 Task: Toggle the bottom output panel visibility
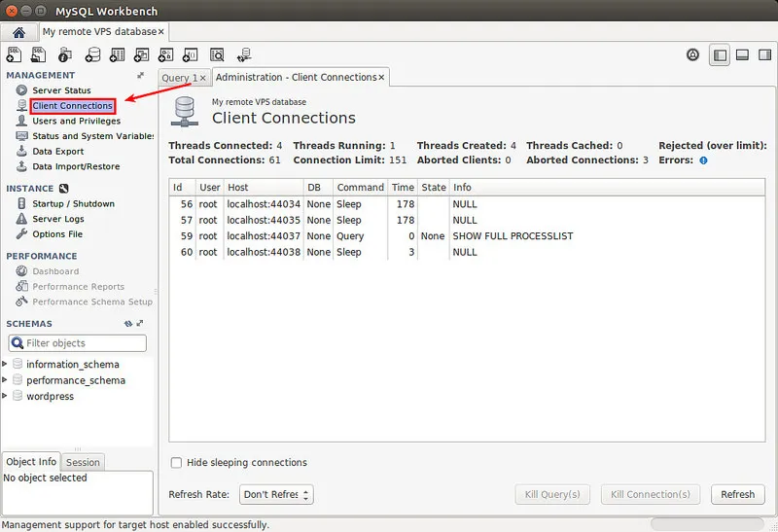point(741,55)
